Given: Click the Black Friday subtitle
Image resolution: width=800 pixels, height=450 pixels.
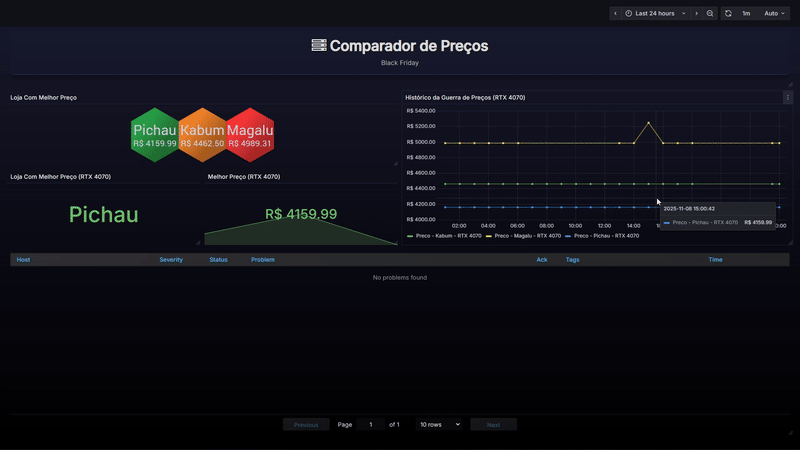Looking at the screenshot, I should pos(400,63).
